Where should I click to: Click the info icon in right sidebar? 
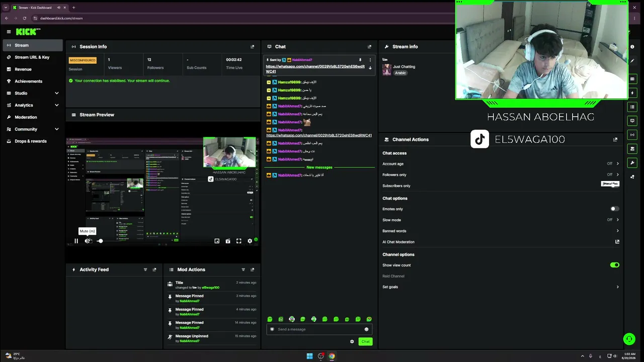click(632, 47)
